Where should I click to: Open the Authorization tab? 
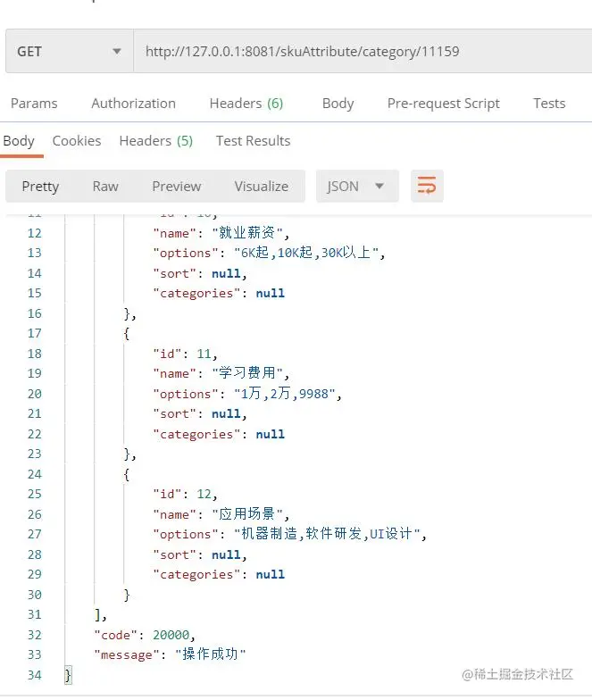(x=133, y=103)
